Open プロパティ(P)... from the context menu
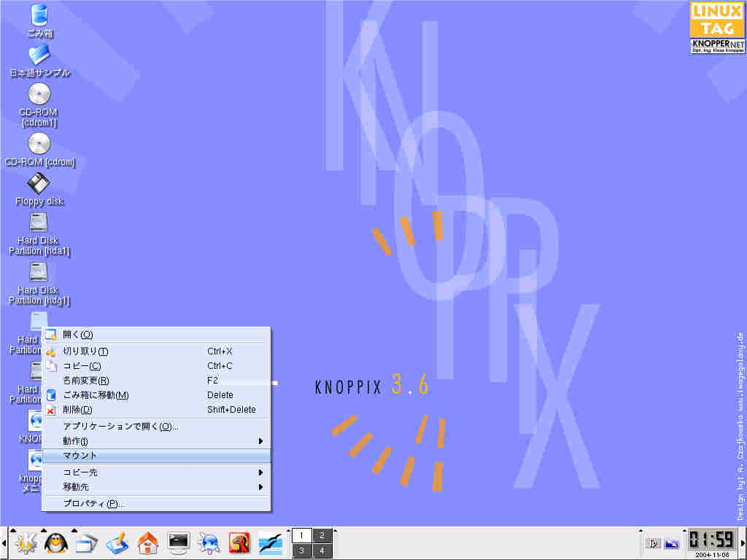This screenshot has width=747, height=560. (x=157, y=504)
